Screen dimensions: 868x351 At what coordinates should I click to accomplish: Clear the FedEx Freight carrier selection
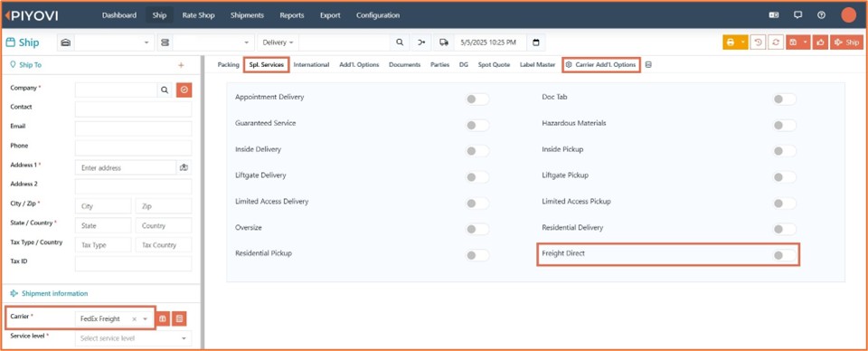134,319
